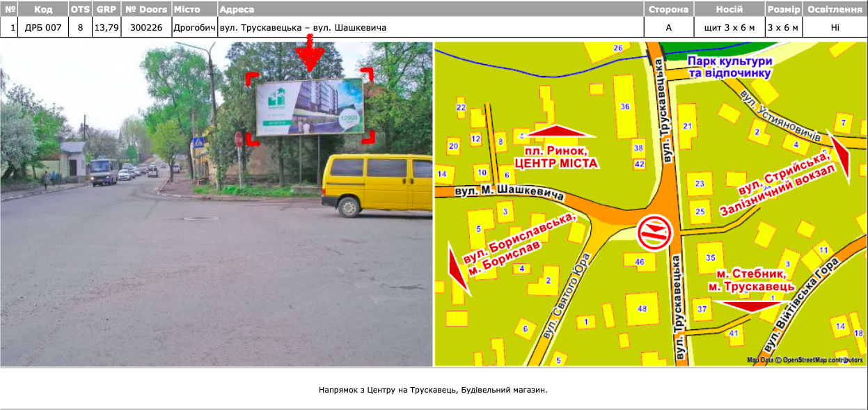Click building number 48 on map

click(642, 308)
